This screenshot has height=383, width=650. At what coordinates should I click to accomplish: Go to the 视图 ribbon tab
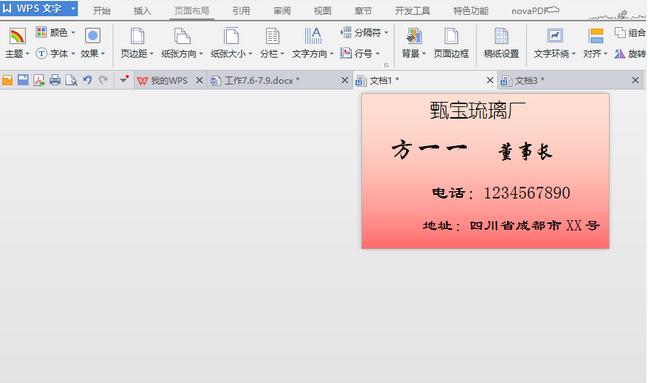[x=323, y=11]
